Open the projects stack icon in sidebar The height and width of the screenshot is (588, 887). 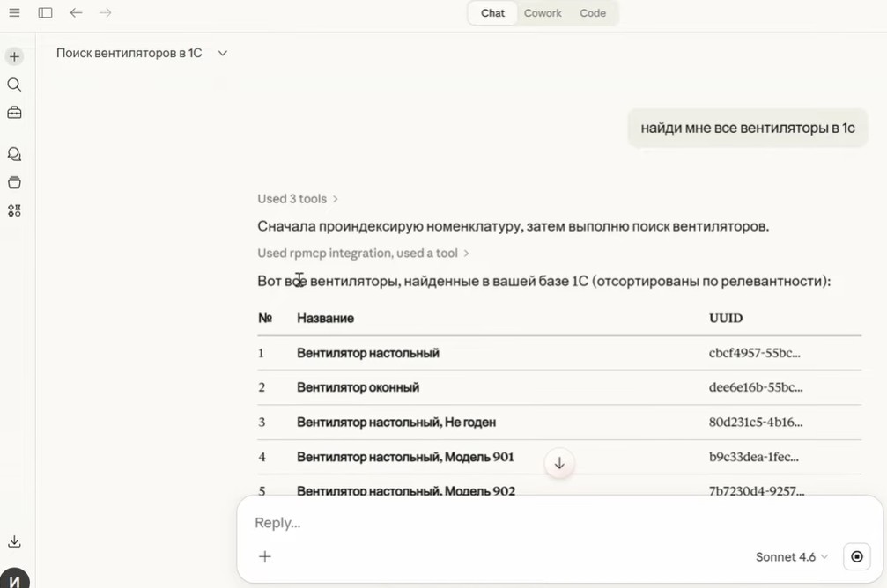(14, 182)
